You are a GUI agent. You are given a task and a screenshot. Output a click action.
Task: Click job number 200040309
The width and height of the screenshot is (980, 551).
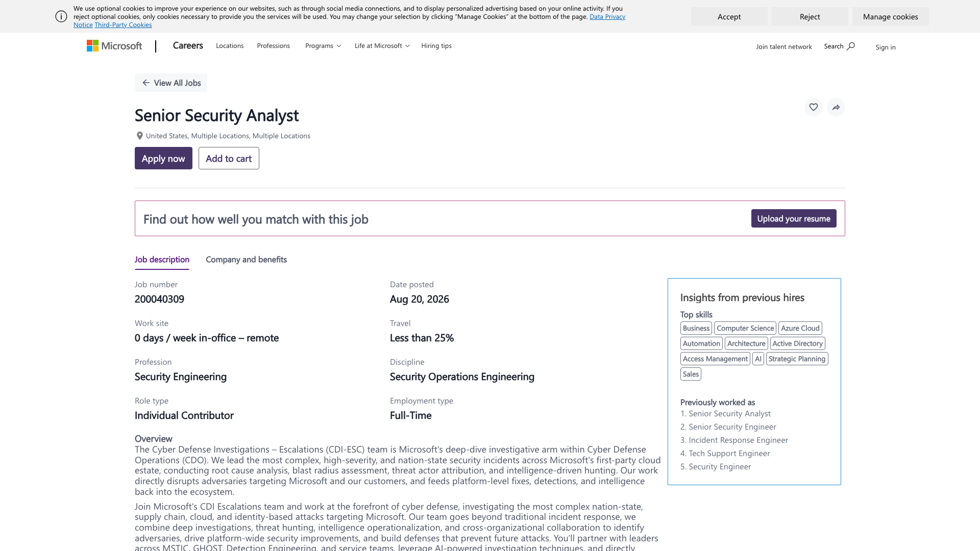[x=159, y=299]
